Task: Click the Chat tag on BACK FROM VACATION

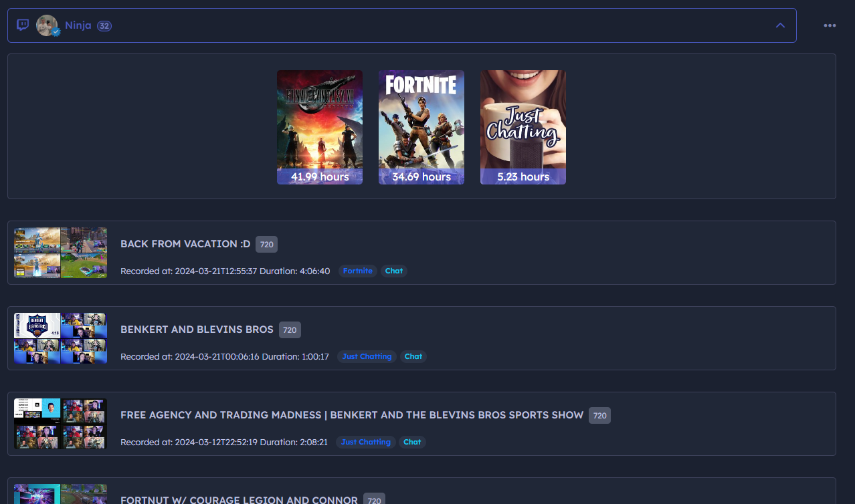Action: 394,271
